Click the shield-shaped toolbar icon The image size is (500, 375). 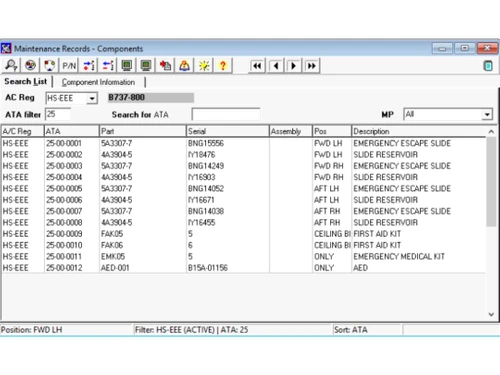pyautogui.click(x=50, y=65)
